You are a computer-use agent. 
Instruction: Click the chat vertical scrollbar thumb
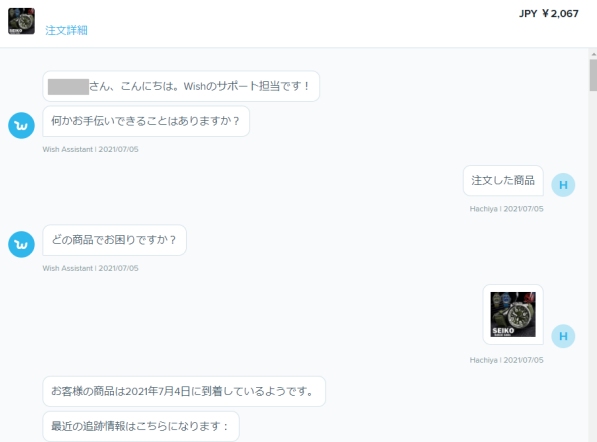pos(593,75)
